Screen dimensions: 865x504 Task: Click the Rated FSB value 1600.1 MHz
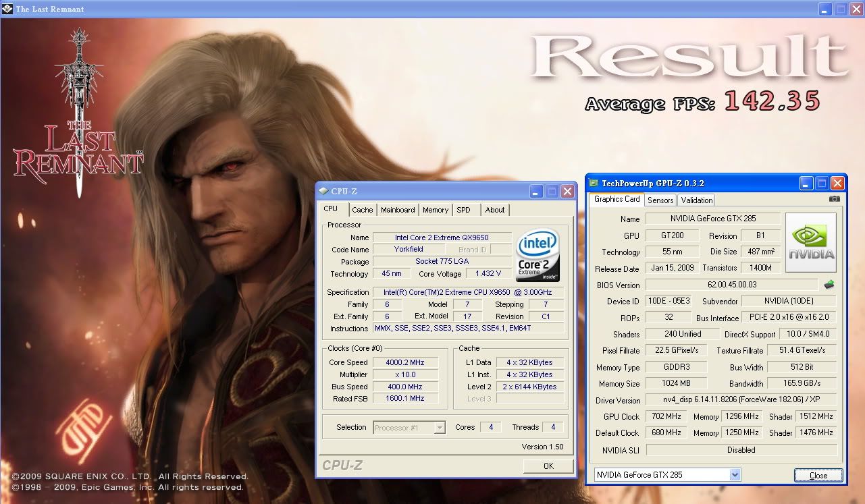[x=404, y=399]
